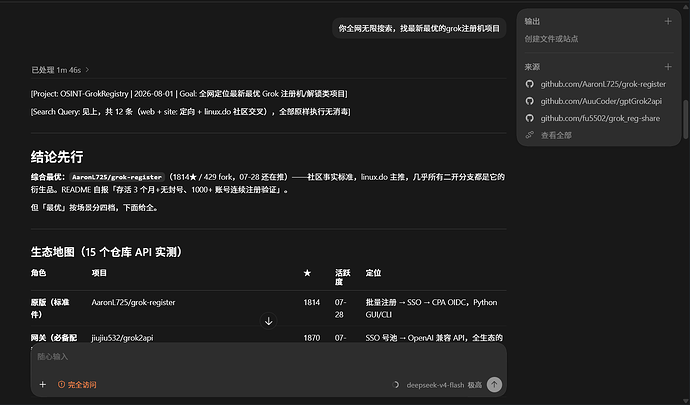Click the star column header

307,273
